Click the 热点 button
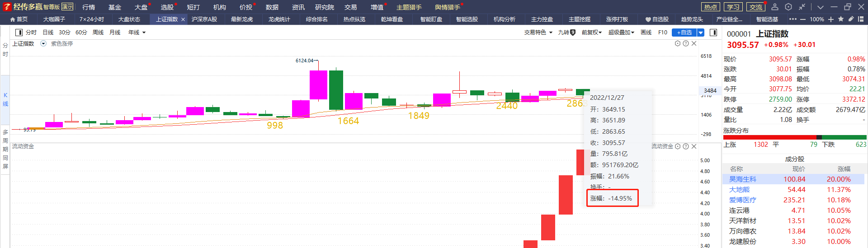The height and width of the screenshot is (248, 868). coord(711,7)
